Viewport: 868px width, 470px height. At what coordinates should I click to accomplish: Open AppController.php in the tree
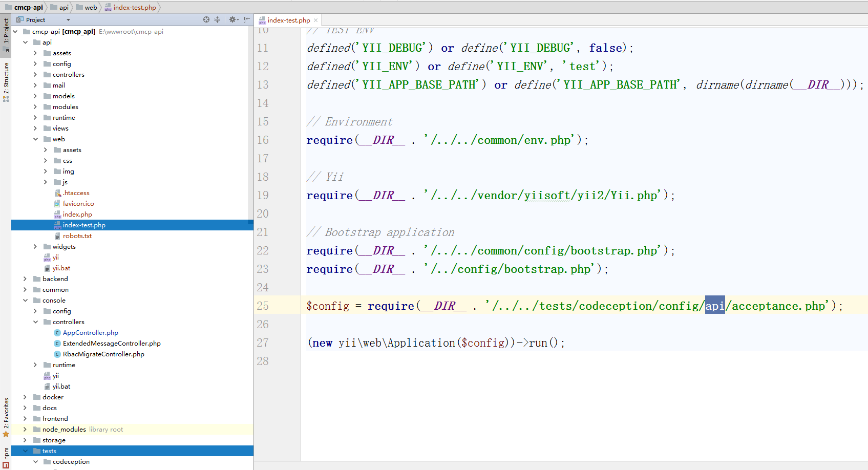pos(90,333)
